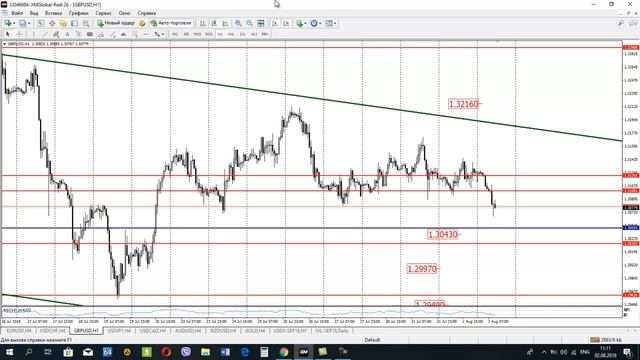The height and width of the screenshot is (360, 640).
Task: Toggle the Chart Shift button
Action: [286, 23]
